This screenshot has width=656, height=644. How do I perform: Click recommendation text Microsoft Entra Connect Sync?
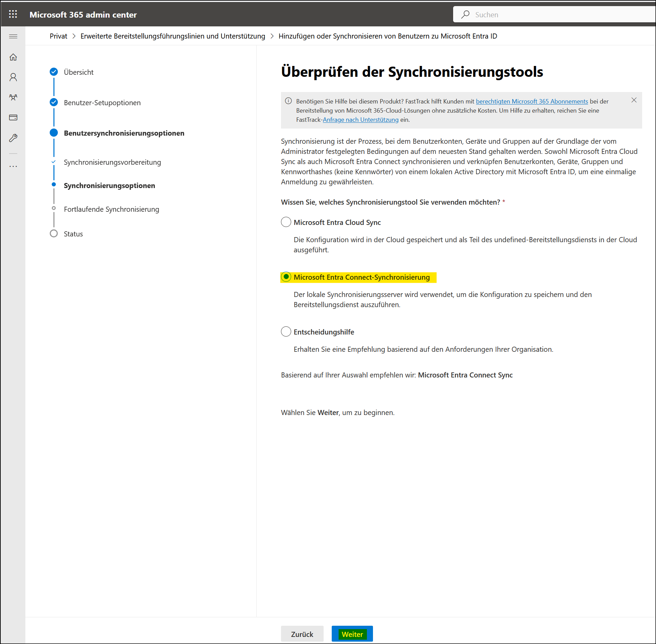tap(465, 375)
